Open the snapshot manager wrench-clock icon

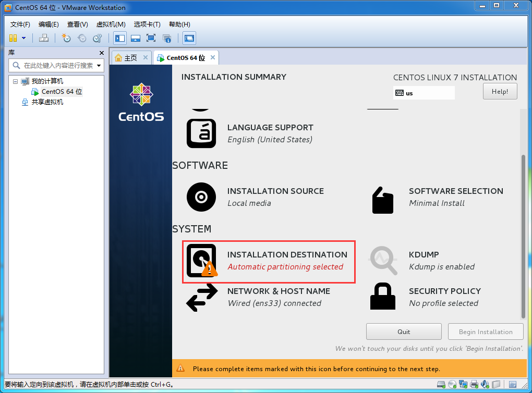tap(98, 38)
